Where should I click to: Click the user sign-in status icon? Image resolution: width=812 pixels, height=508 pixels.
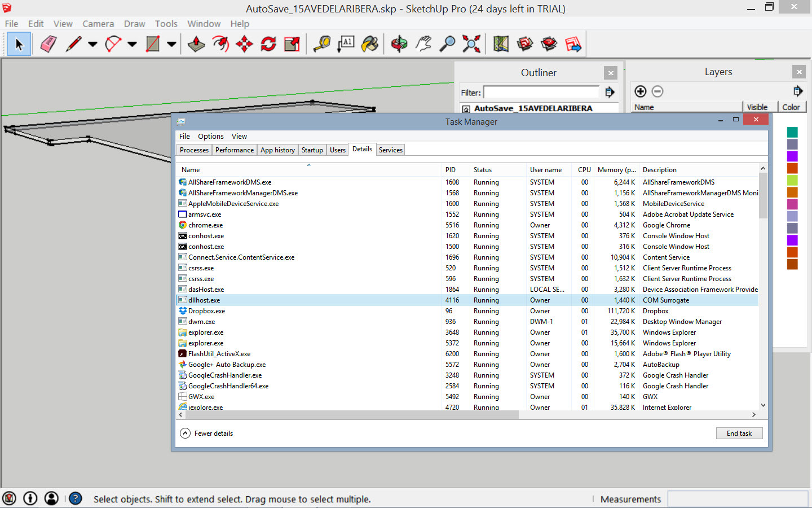(x=51, y=498)
